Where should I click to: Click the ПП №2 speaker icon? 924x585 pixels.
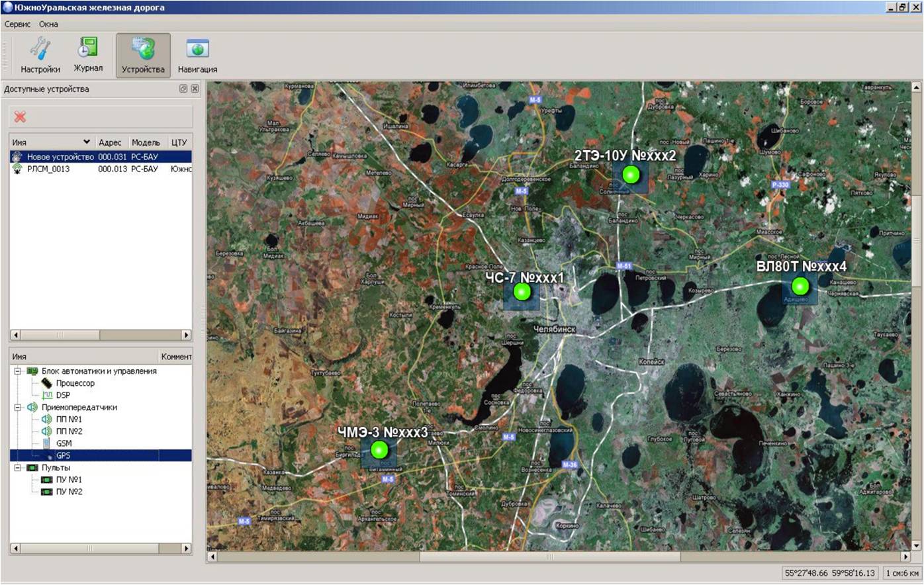coord(46,431)
